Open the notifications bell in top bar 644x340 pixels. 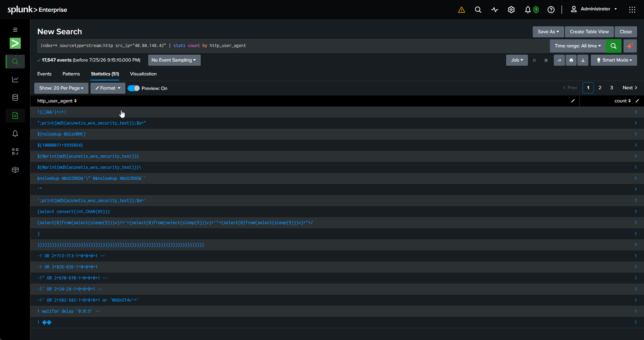[528, 10]
